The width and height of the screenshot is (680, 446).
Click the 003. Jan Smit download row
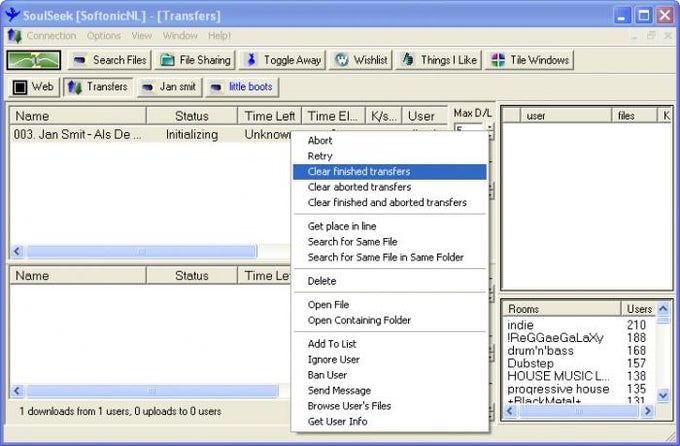point(150,134)
